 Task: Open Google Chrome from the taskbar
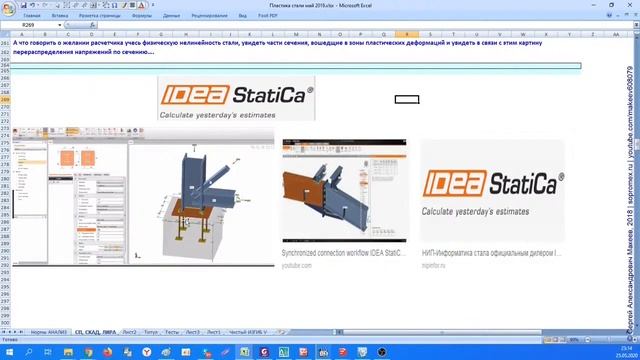[88, 352]
